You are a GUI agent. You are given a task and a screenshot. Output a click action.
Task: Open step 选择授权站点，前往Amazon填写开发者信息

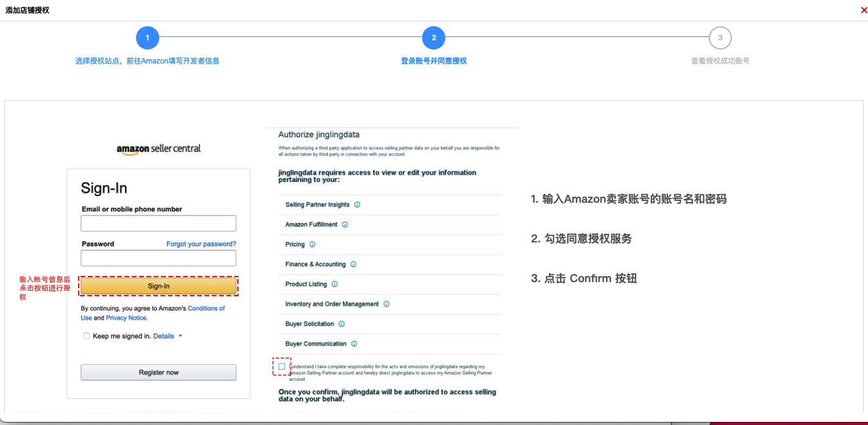[x=147, y=61]
